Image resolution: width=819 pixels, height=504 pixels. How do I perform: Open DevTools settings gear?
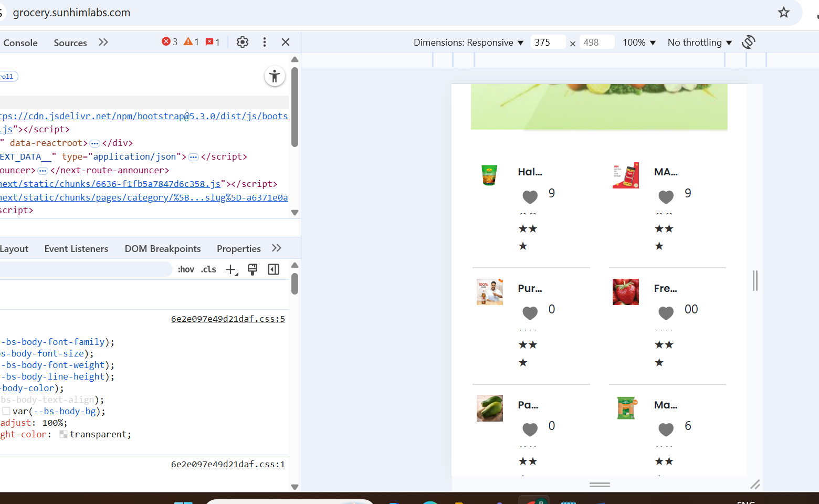[242, 42]
